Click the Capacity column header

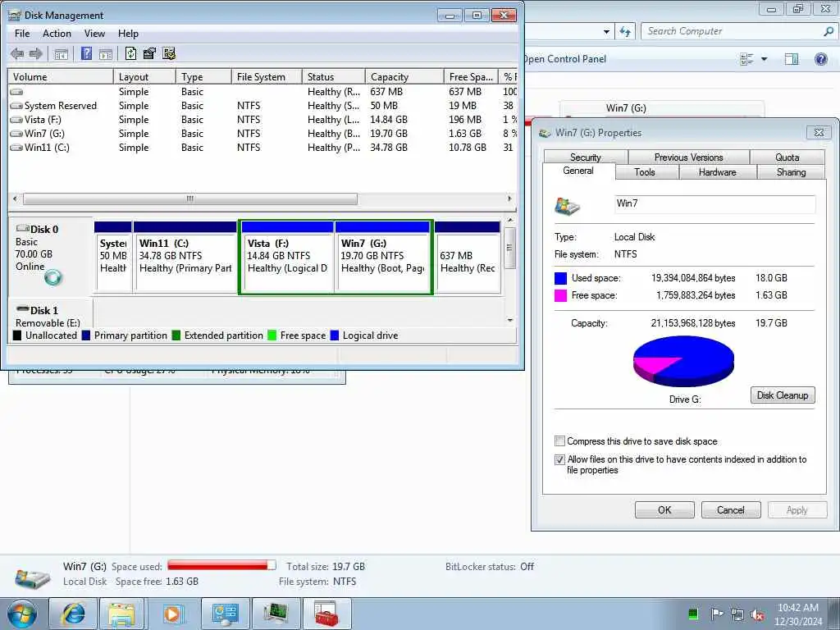[404, 76]
